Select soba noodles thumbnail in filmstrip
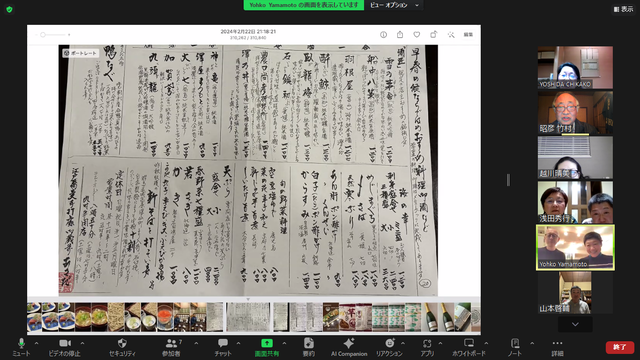Screen dimensions: 640x360 pos(116,317)
